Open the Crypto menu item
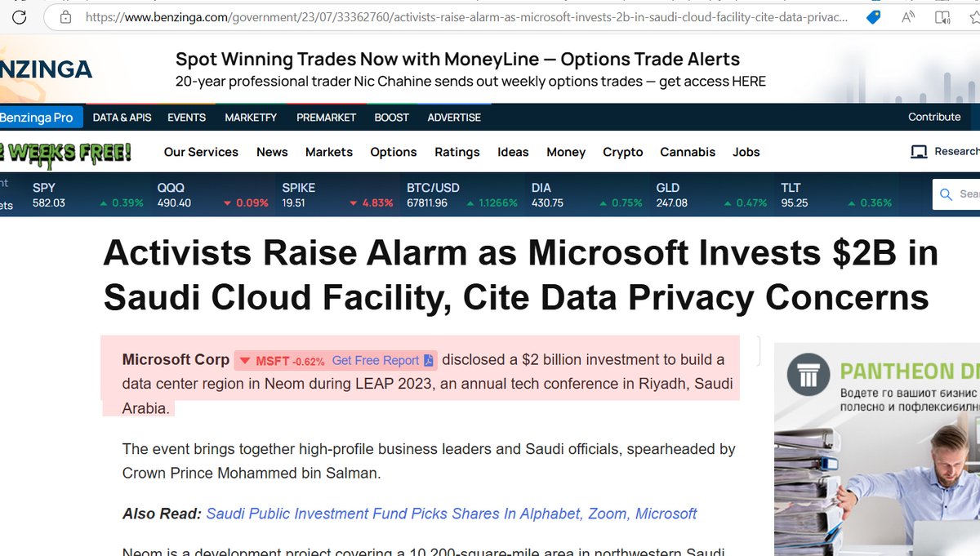This screenshot has width=980, height=556. coord(622,152)
